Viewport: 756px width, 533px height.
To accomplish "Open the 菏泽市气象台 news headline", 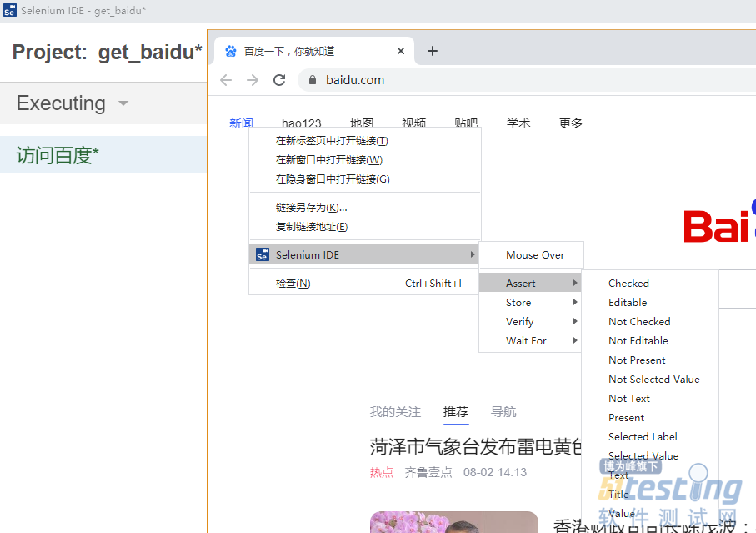I will 476,447.
